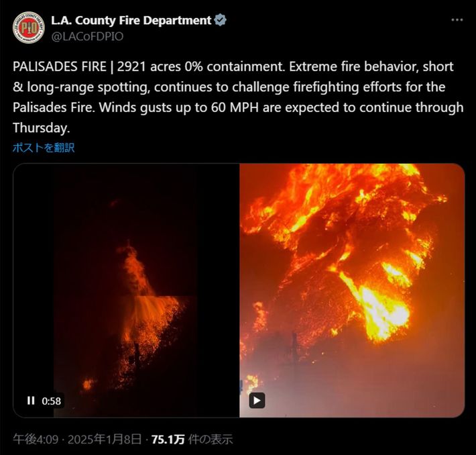Click the 0:58 video time indicator
This screenshot has width=476, height=455.
[52, 401]
